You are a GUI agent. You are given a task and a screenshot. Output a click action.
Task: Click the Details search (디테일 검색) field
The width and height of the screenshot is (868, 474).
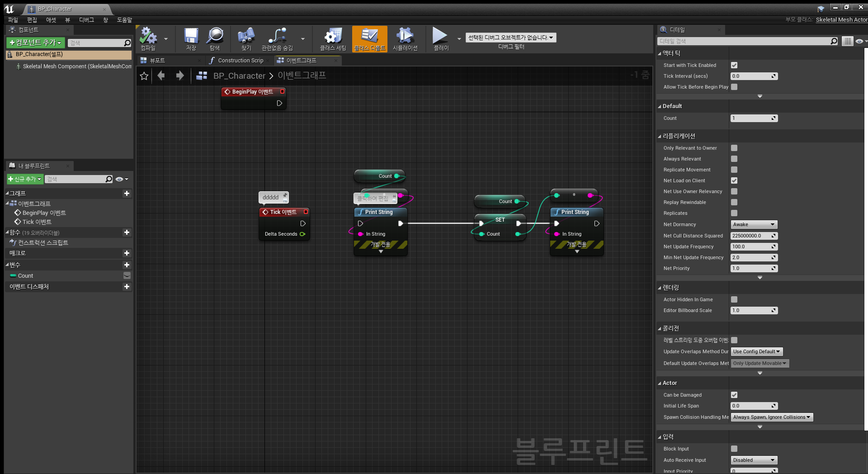coord(743,41)
